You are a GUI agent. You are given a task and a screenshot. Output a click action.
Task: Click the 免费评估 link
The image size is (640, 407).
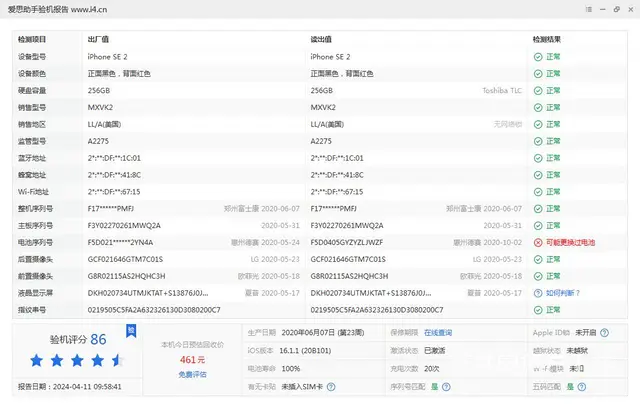click(192, 374)
